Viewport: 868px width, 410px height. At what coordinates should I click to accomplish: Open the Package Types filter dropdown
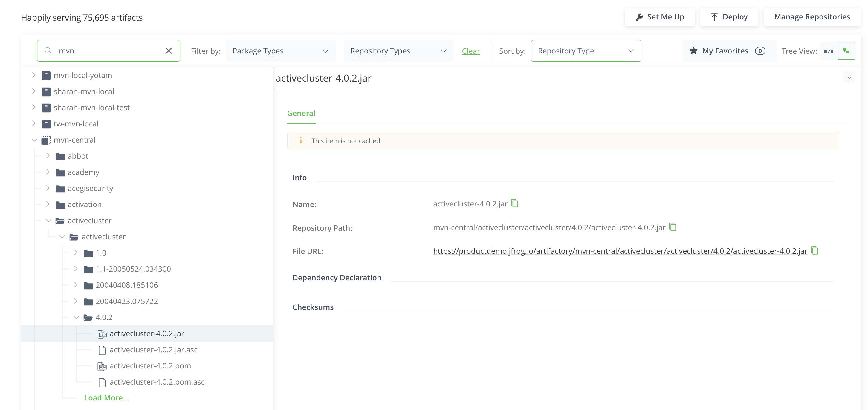pyautogui.click(x=280, y=51)
